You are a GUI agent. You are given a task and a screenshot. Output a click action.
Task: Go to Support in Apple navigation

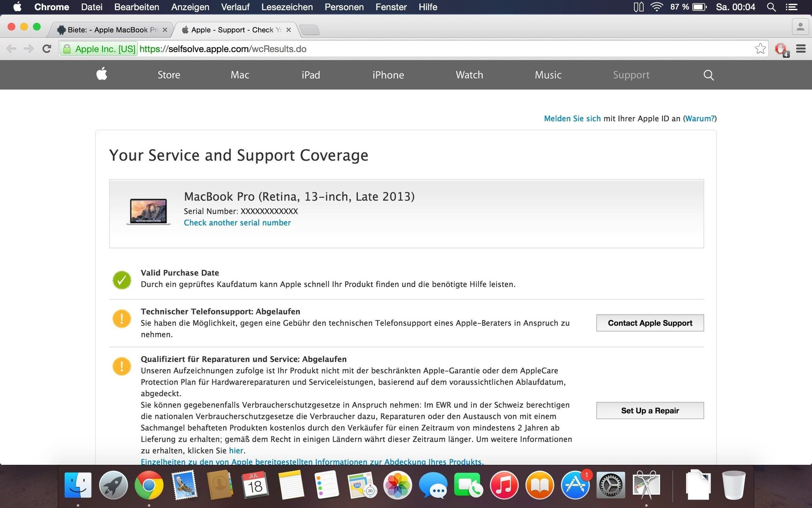tap(631, 75)
